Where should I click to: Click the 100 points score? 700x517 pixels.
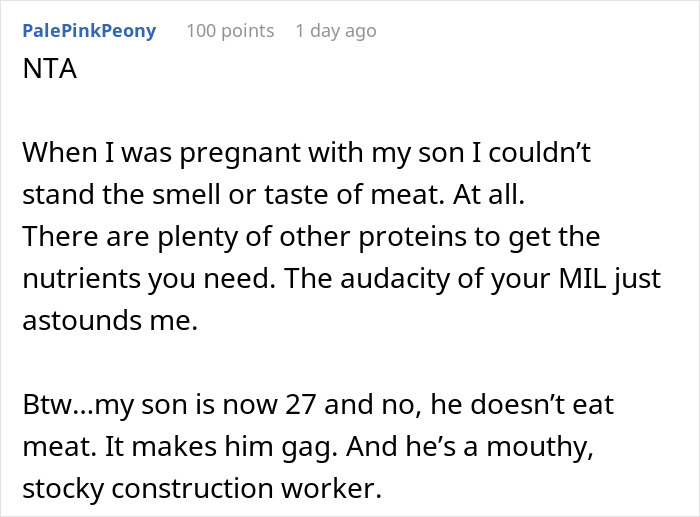[230, 31]
